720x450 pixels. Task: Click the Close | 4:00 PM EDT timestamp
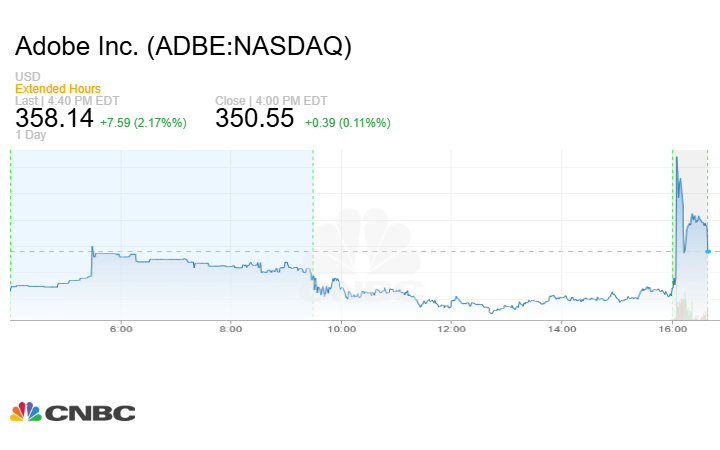272,101
